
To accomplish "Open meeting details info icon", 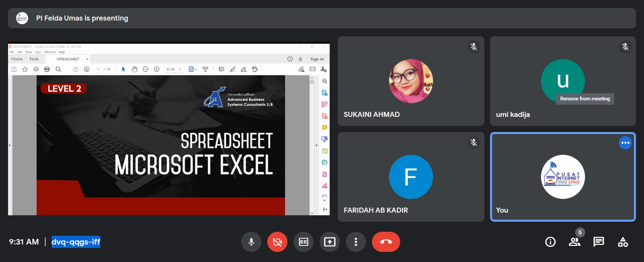I will pyautogui.click(x=550, y=242).
